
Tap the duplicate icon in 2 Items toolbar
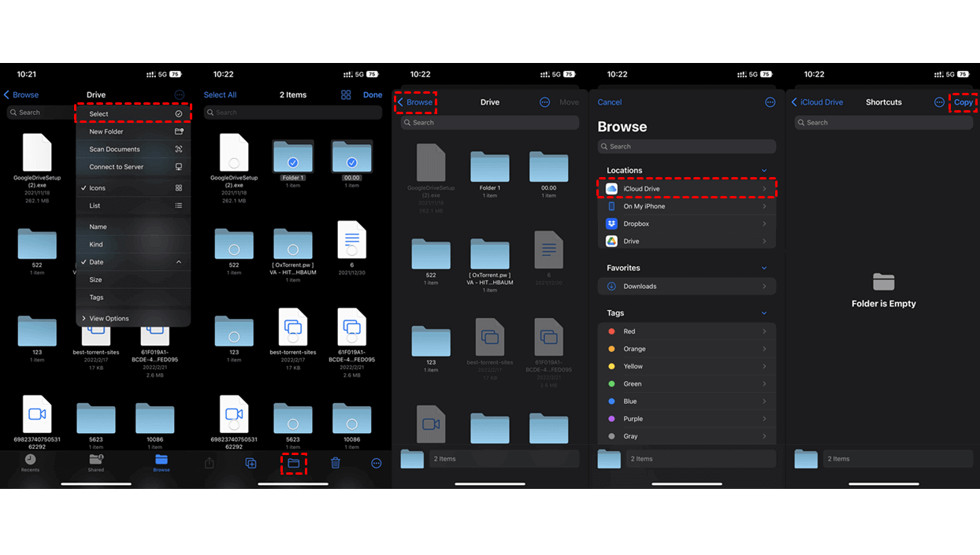point(251,464)
